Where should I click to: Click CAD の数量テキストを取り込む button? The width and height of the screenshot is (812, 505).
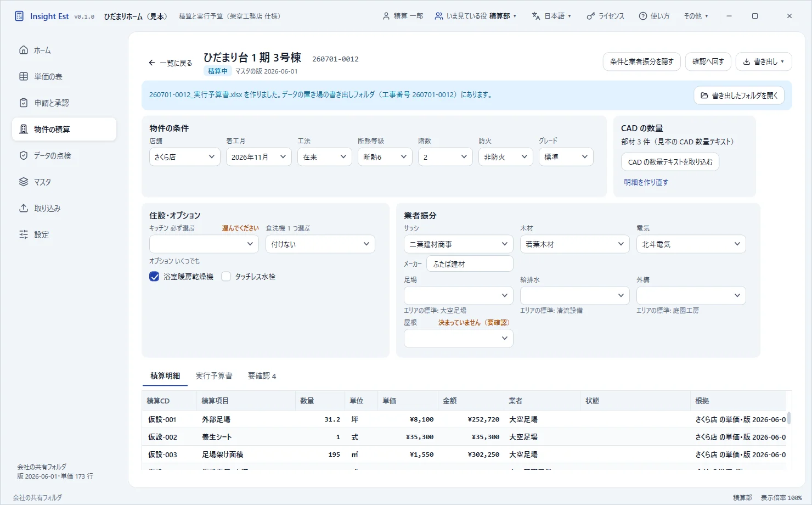click(x=670, y=162)
